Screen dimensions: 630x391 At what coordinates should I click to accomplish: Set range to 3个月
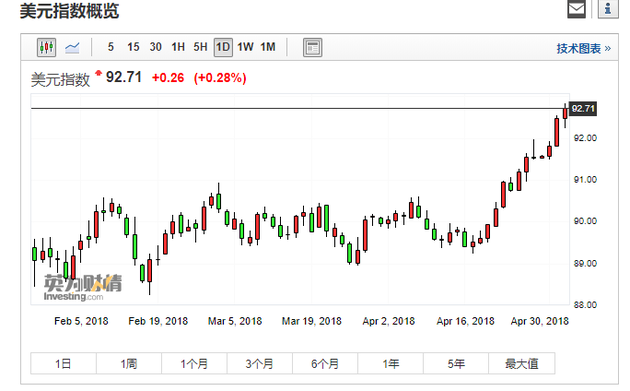click(260, 364)
